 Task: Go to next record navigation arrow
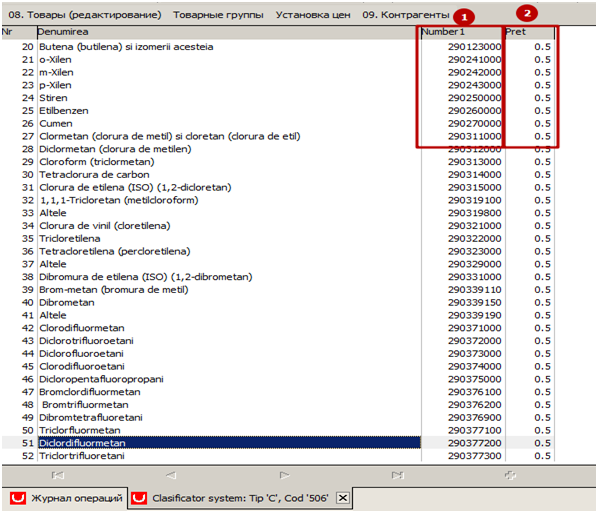(285, 475)
